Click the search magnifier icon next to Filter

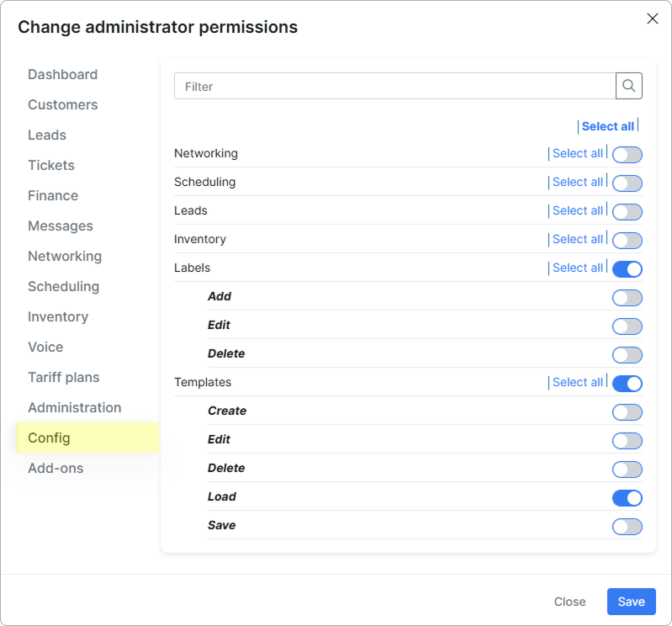click(x=629, y=86)
